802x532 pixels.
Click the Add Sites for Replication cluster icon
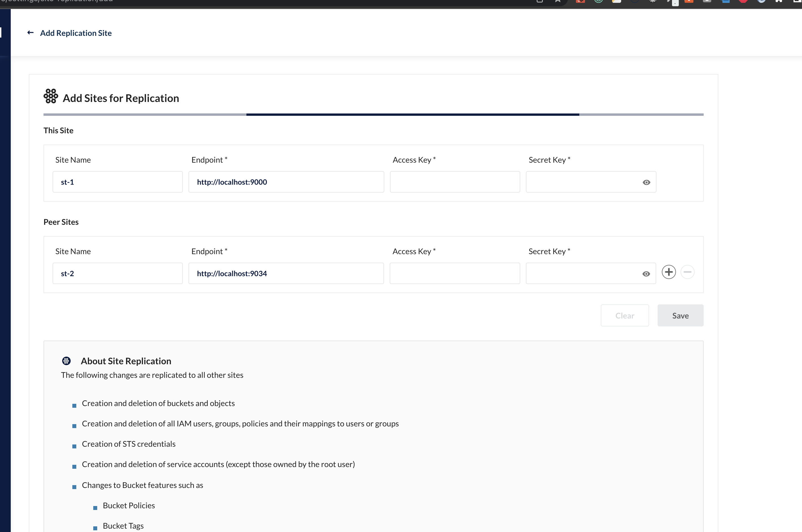(51, 96)
